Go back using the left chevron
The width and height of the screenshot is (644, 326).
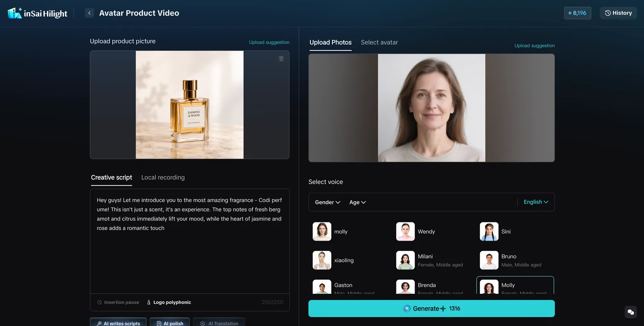(89, 13)
